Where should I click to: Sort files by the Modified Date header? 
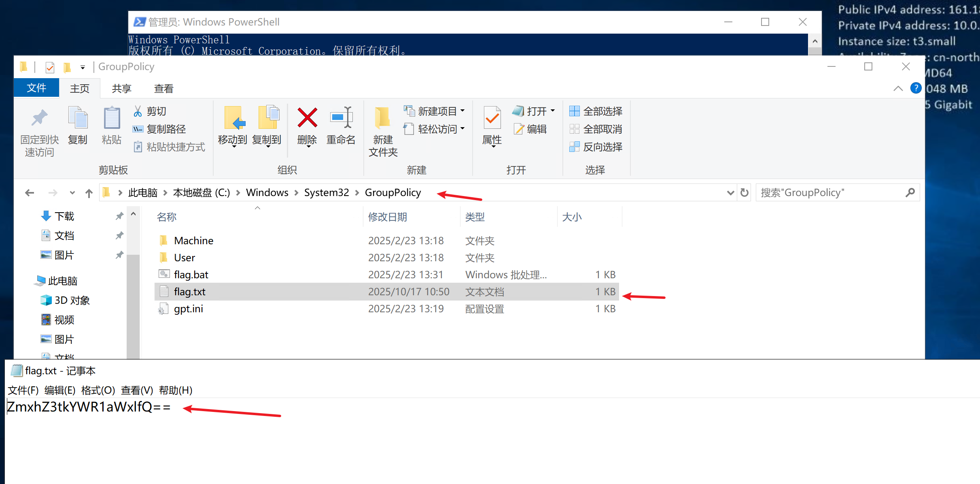(x=387, y=217)
